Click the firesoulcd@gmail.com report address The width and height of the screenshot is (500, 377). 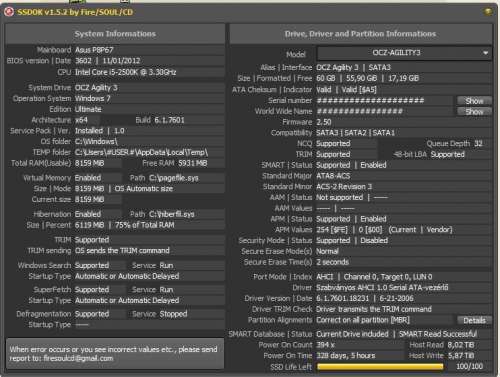(78, 359)
